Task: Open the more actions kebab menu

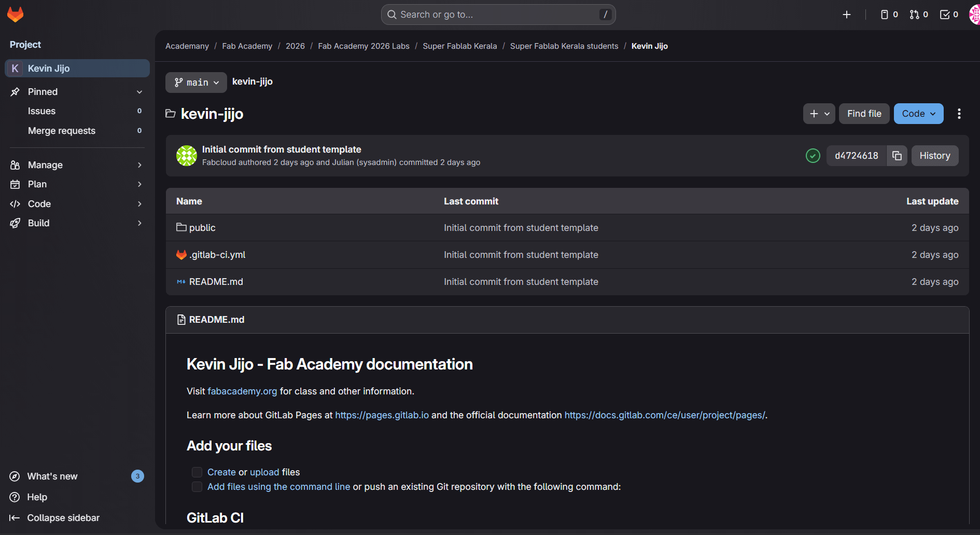Action: pyautogui.click(x=958, y=113)
